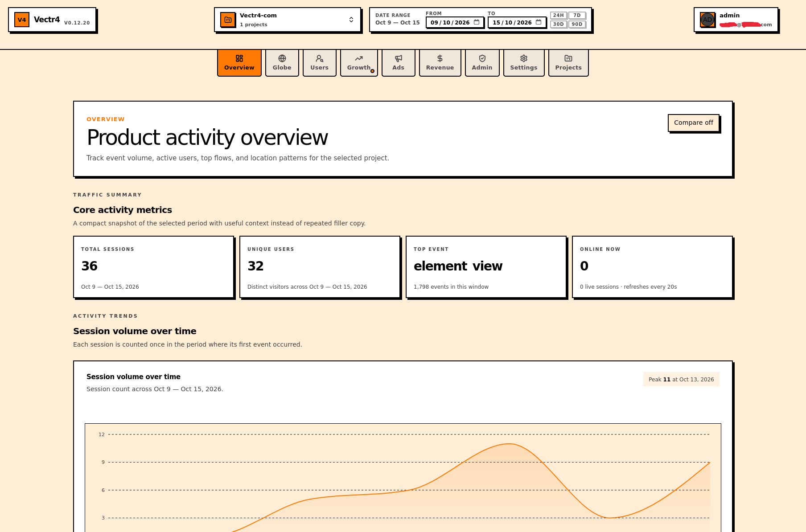This screenshot has height=532, width=806.
Task: Open the Projects tab
Action: 568,63
